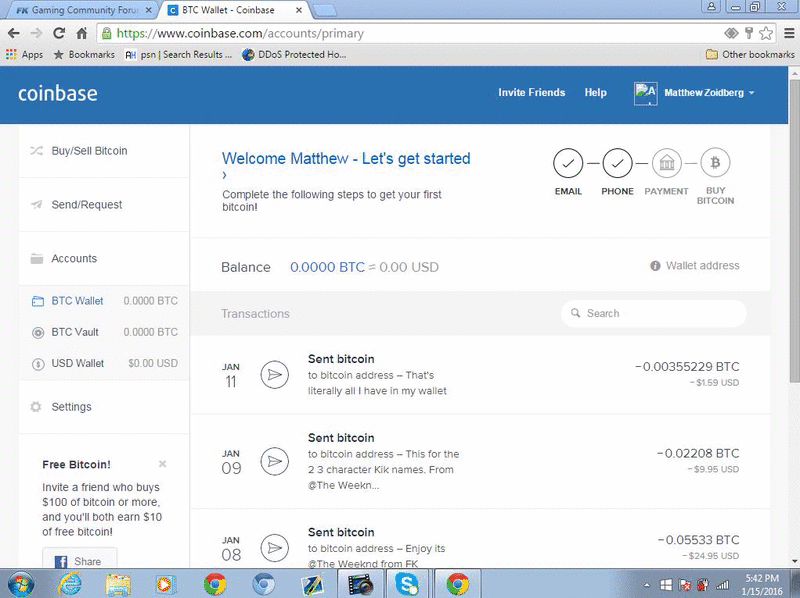The width and height of the screenshot is (800, 598).
Task: Open a new browser tab
Action: (324, 11)
